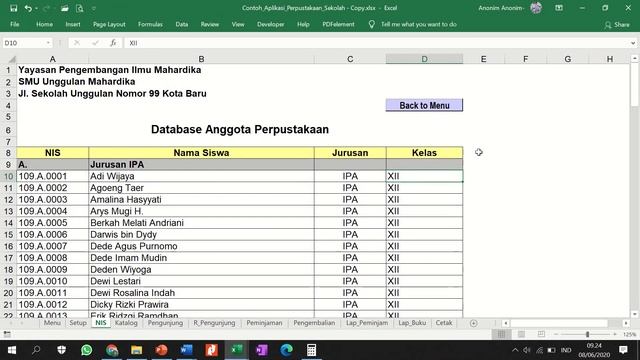
Task: Click the Normal view icon in status bar
Action: [501, 334]
